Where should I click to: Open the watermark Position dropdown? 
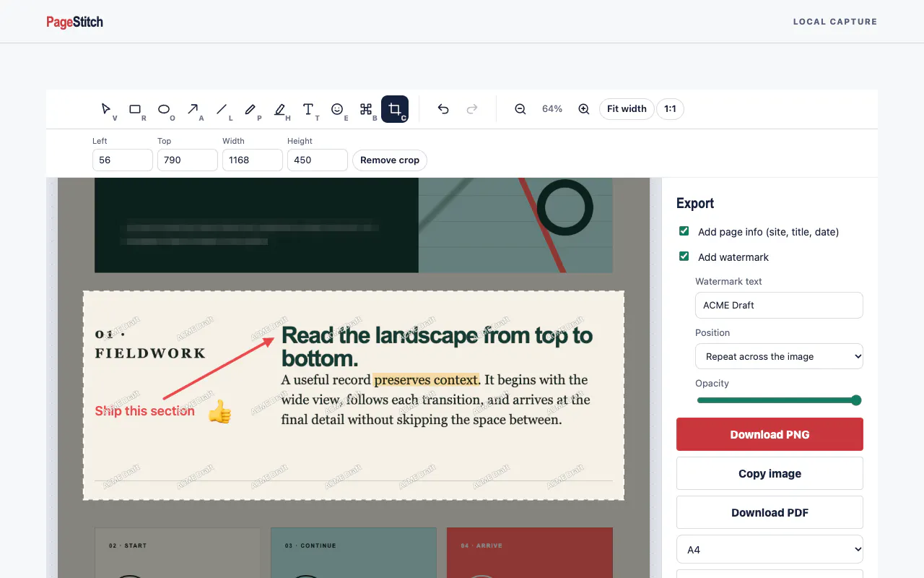click(x=779, y=356)
